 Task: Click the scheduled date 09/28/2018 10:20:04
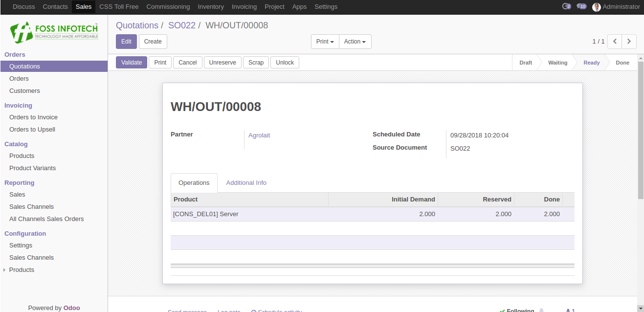[479, 135]
